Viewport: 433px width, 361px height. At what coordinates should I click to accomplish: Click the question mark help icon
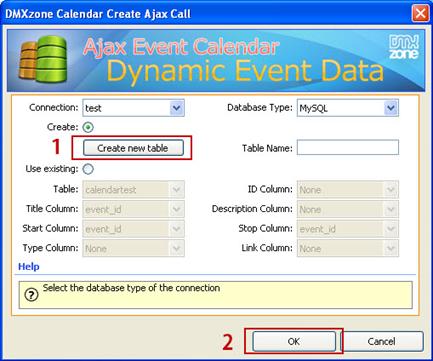click(x=31, y=295)
